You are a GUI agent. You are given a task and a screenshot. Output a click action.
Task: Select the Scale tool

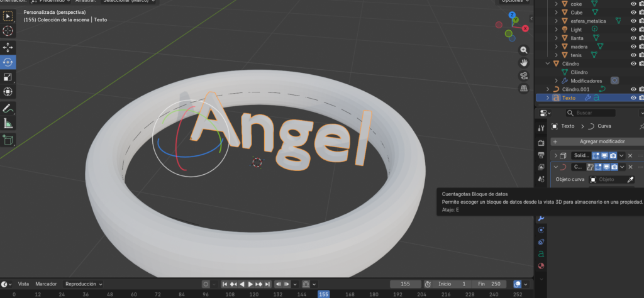pyautogui.click(x=8, y=77)
